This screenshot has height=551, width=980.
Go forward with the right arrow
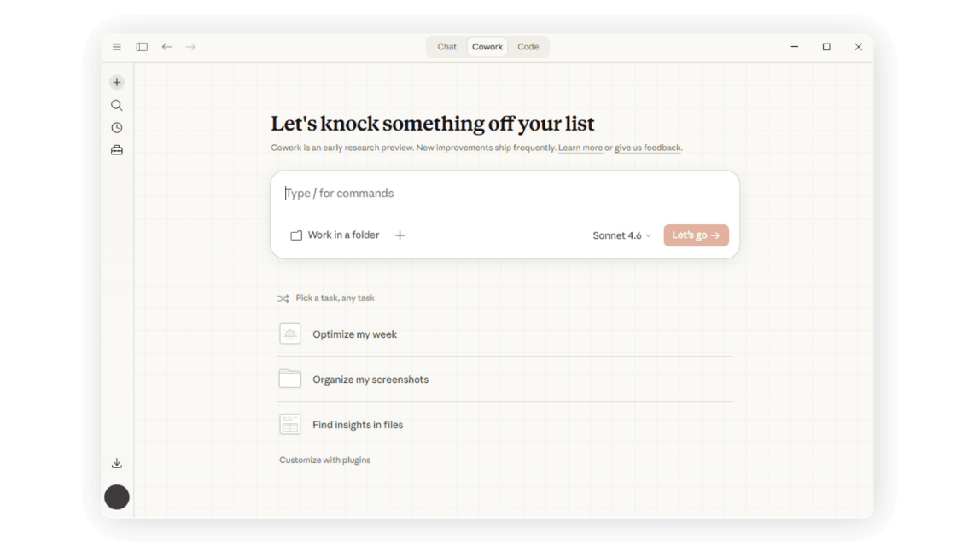(x=190, y=47)
